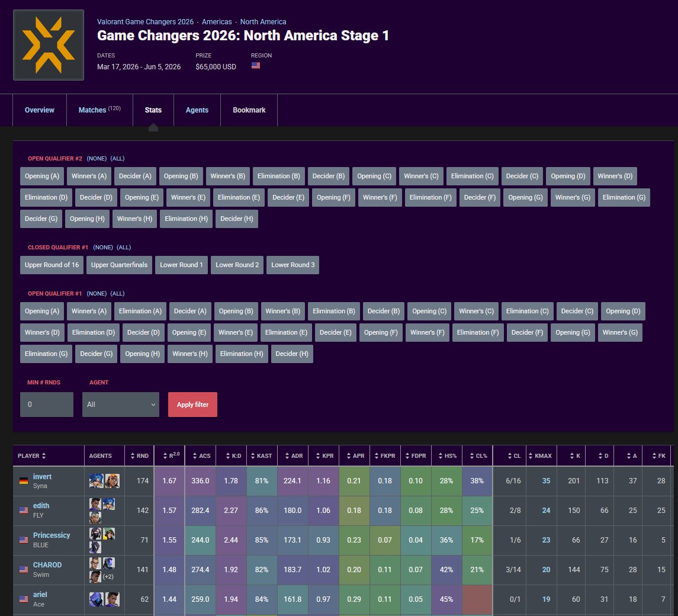This screenshot has height=616, width=678.
Task: Click CHAROD's first agent icon
Action: point(95,563)
